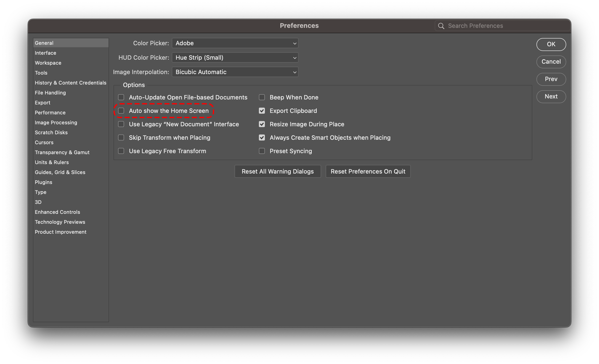The image size is (599, 364).
Task: Open the Performance preferences section
Action: pos(50,113)
